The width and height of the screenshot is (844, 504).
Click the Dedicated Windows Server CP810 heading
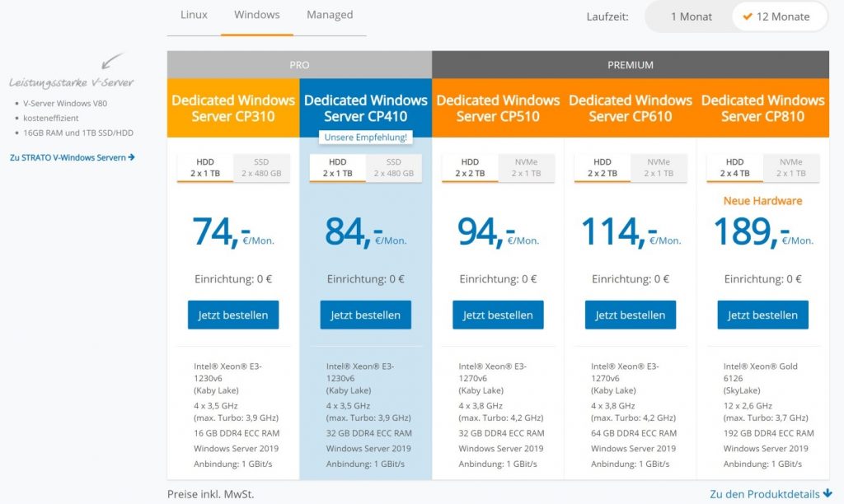tap(762, 108)
